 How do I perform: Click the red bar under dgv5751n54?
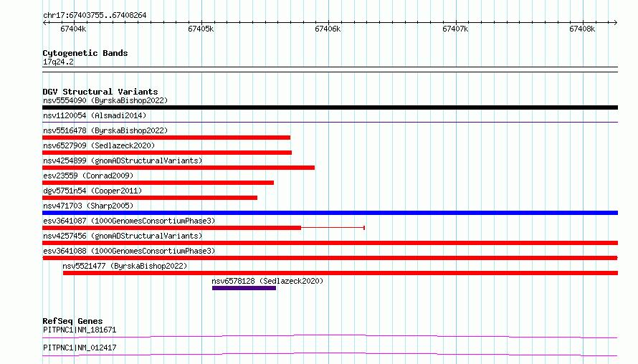point(150,198)
